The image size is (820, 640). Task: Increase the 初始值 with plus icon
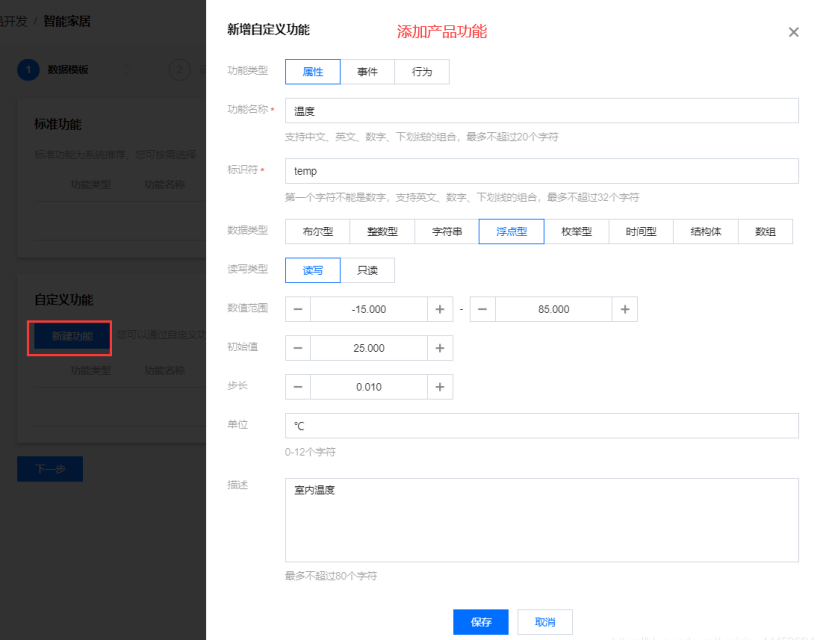coord(439,348)
